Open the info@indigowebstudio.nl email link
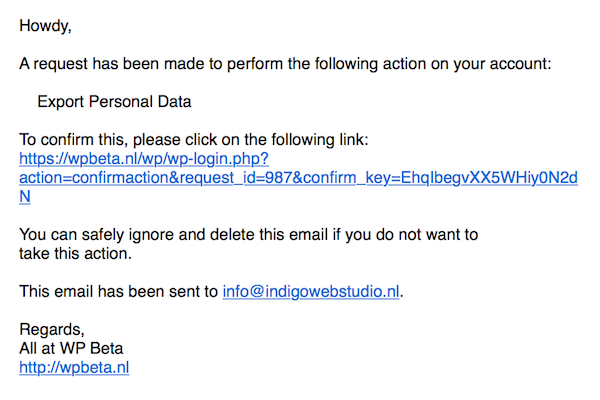600x400 pixels. 311,292
